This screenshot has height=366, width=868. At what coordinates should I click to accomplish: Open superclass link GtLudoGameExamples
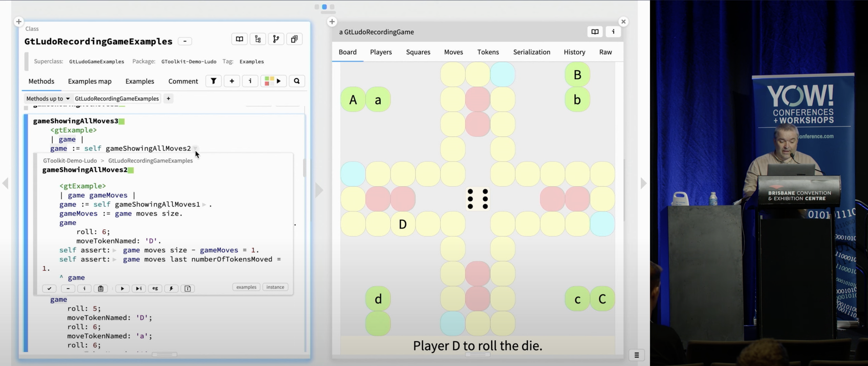click(x=96, y=61)
